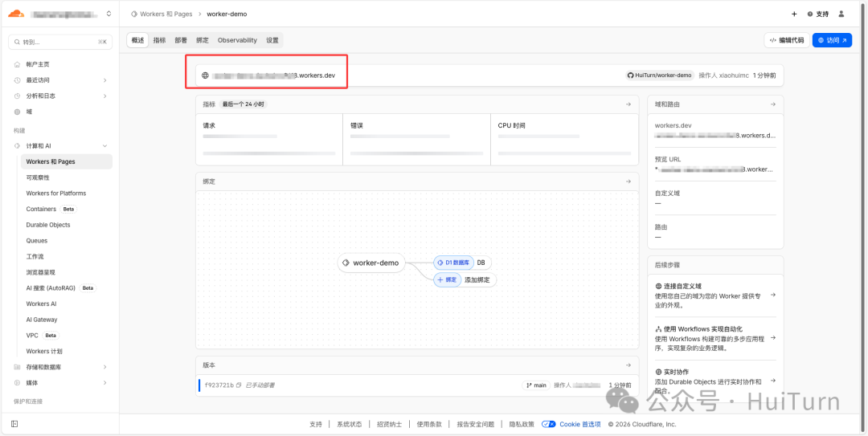Click the Cloudflare logo

pos(16,14)
